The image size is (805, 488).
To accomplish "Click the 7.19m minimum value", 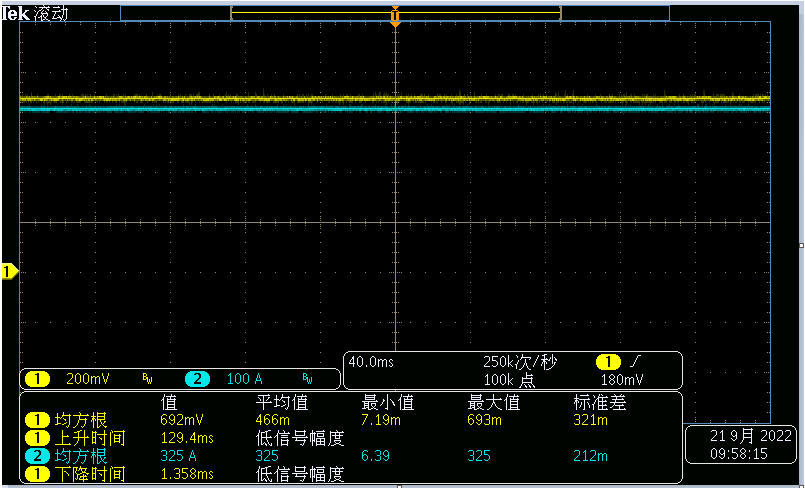I will tap(380, 420).
